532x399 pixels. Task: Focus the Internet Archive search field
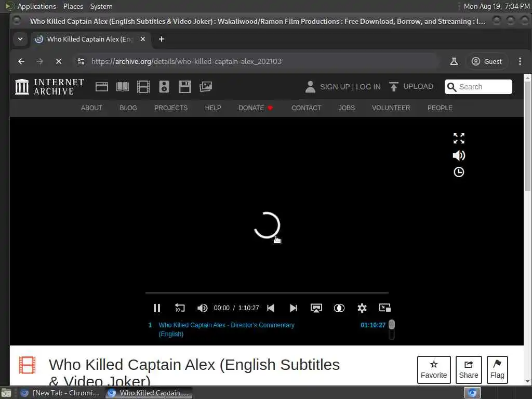(x=478, y=87)
